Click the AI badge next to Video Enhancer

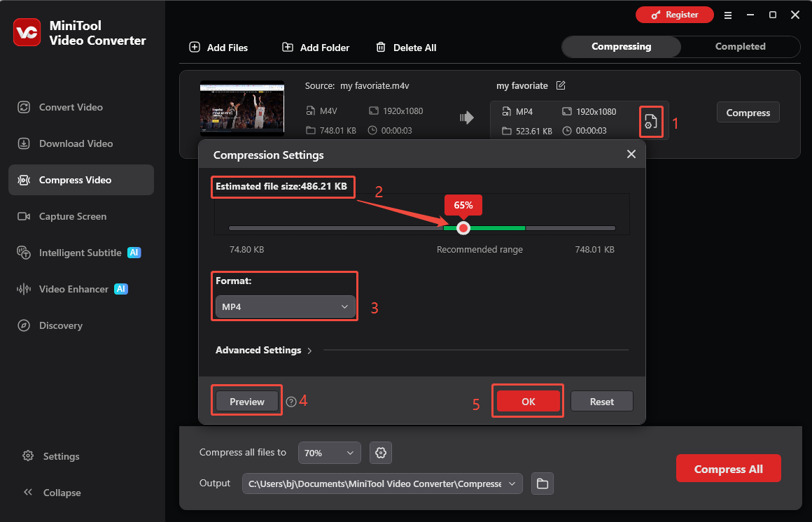121,289
